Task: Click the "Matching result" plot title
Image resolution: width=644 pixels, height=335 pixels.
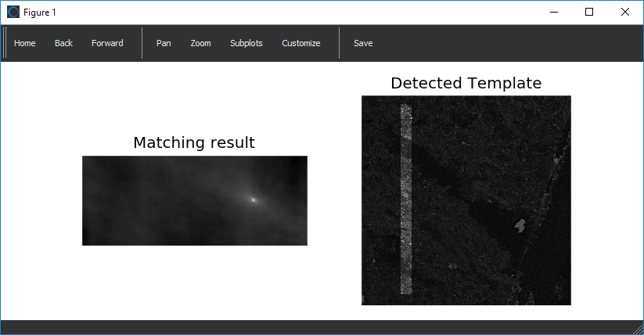Action: pyautogui.click(x=193, y=142)
